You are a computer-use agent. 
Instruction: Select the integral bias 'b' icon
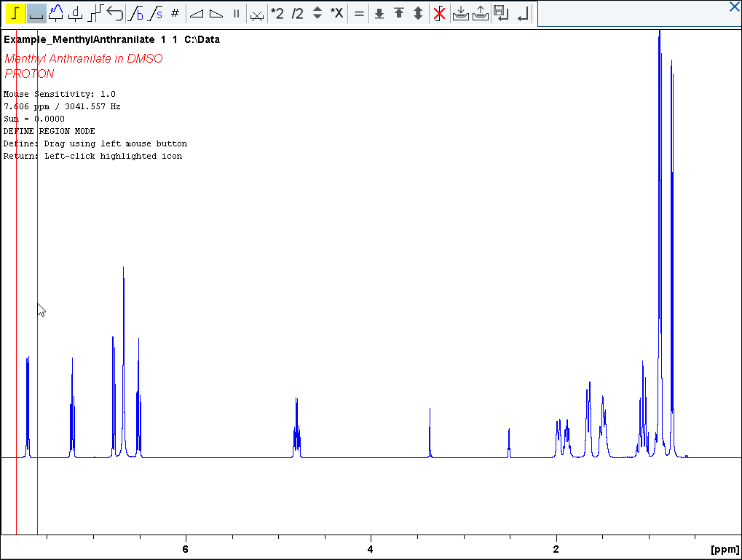click(136, 13)
